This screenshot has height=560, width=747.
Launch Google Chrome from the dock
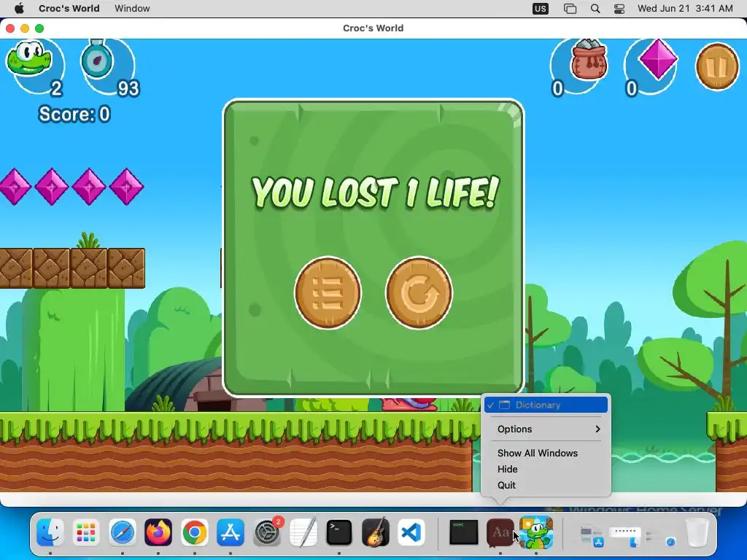point(194,532)
